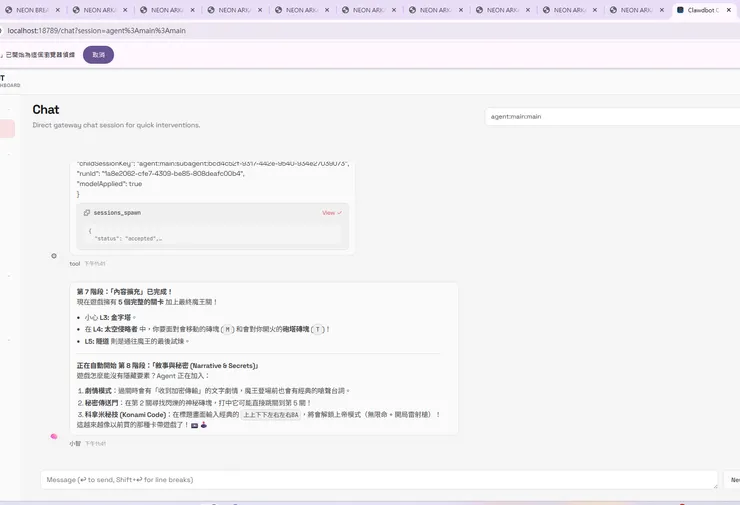
Task: Click the 第 7 階段 已完成 heading
Action: [125, 292]
